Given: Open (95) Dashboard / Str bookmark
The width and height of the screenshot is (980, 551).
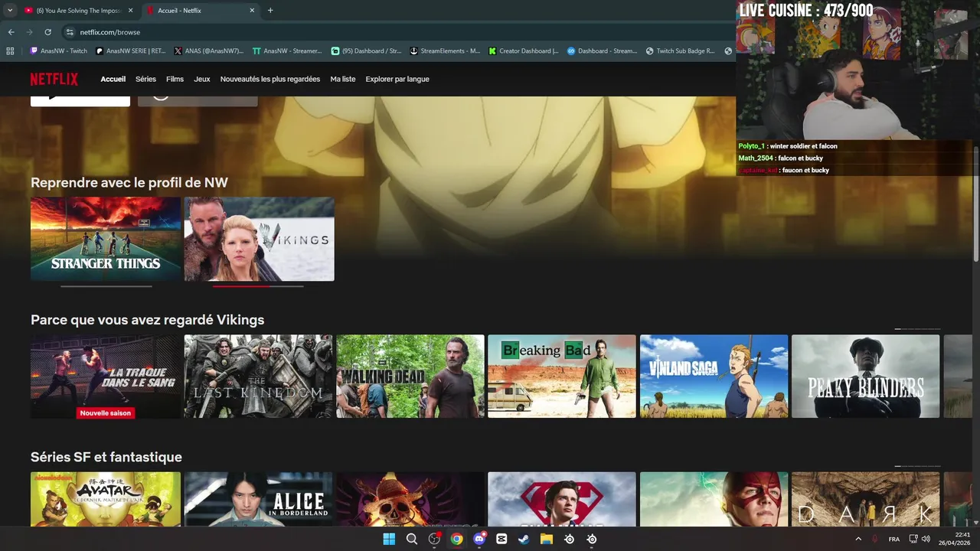Looking at the screenshot, I should 366,51.
